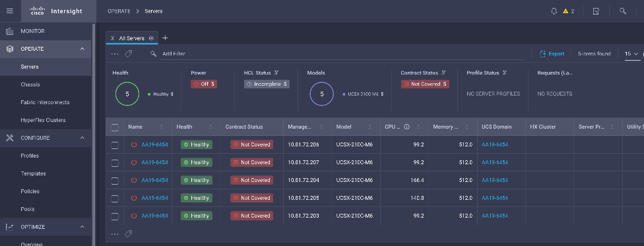This screenshot has height=246, width=644.
Task: Add a new tab with the plus button
Action: pos(165,38)
